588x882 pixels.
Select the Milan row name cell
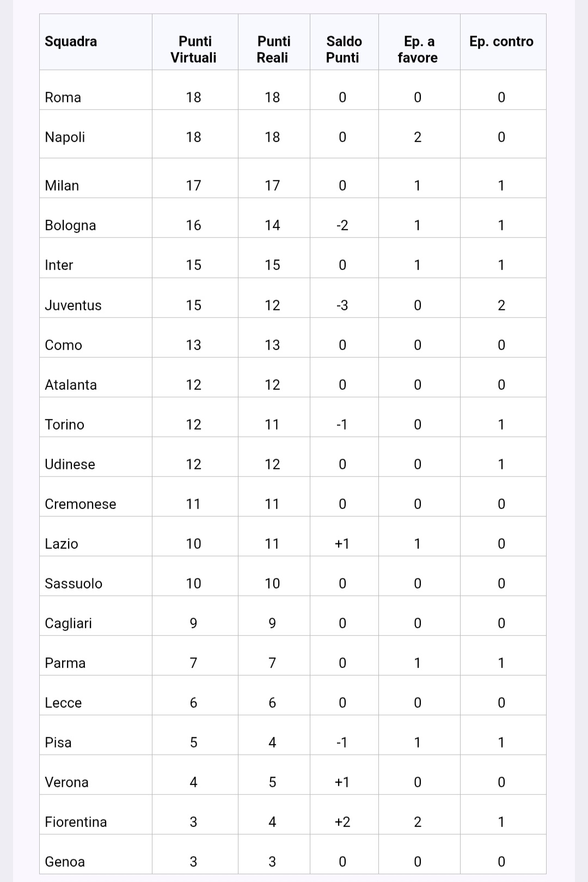pyautogui.click(x=62, y=186)
